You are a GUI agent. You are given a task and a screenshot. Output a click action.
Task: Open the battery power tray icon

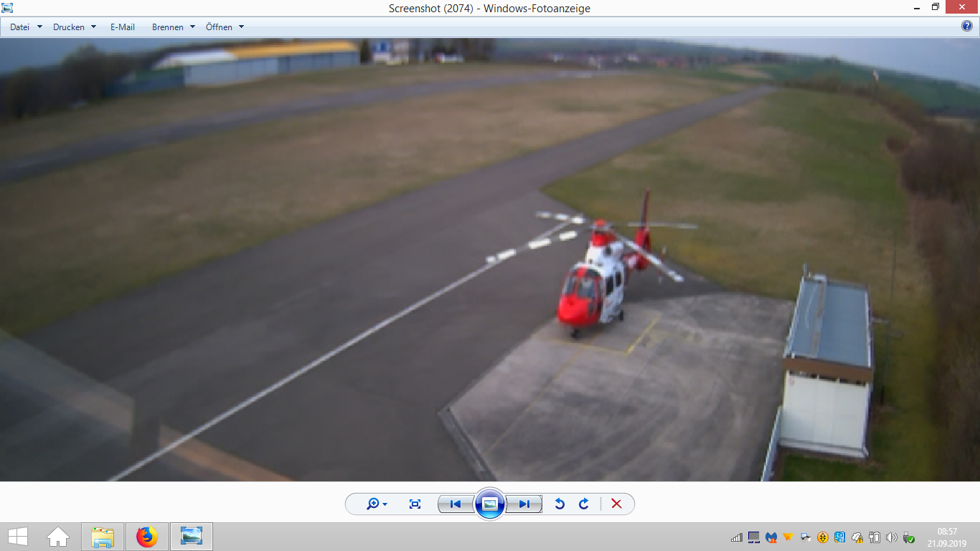click(x=875, y=537)
